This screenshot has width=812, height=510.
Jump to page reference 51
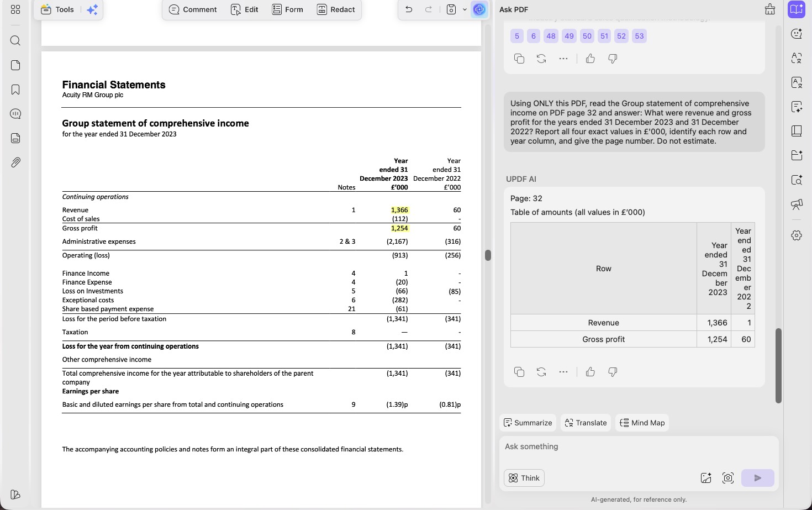coord(604,36)
